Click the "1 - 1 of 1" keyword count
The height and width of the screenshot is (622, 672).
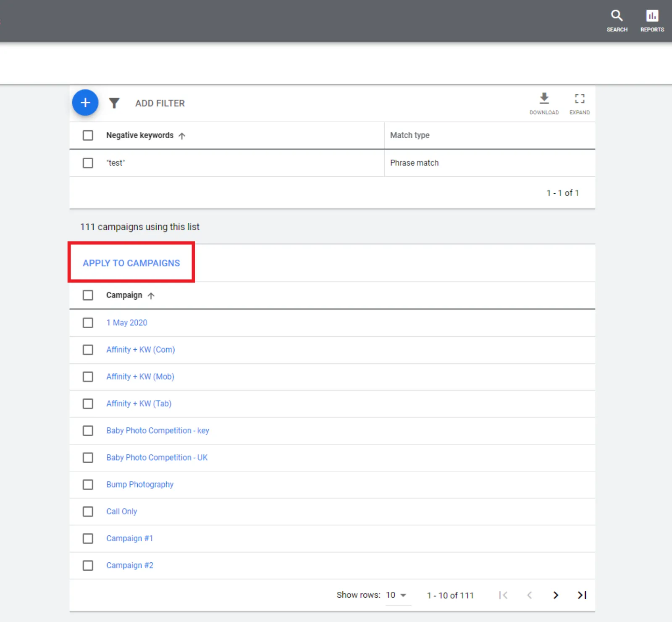point(562,193)
